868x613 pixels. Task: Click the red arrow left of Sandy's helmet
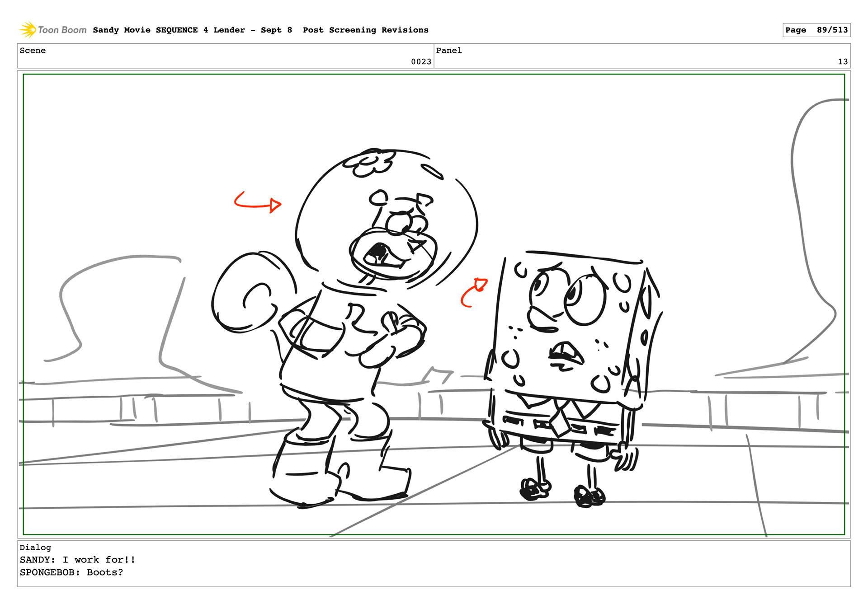[x=258, y=202]
